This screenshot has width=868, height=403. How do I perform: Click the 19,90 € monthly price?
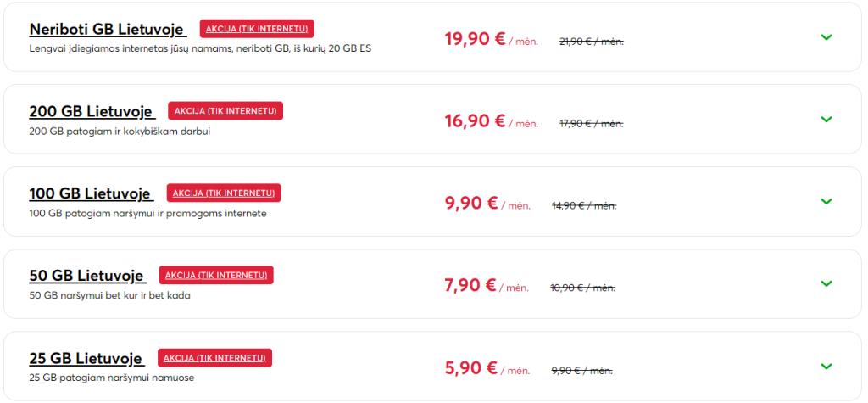pos(475,38)
